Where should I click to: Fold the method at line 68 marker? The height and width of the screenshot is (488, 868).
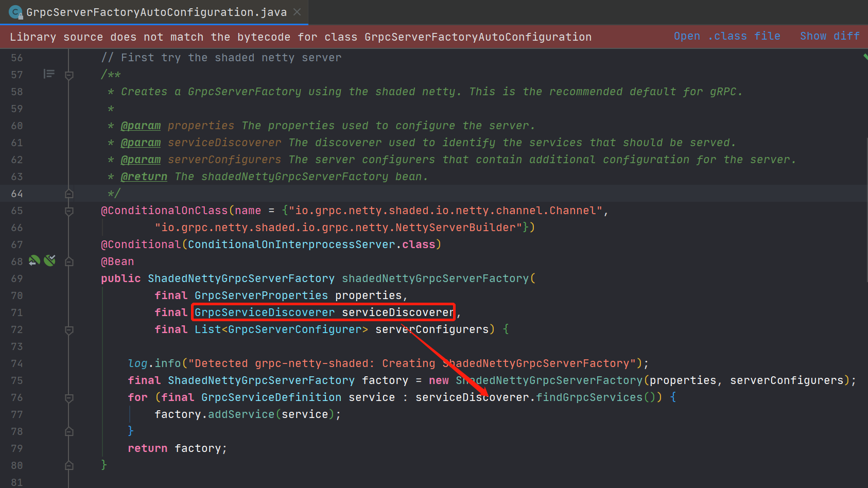[69, 262]
